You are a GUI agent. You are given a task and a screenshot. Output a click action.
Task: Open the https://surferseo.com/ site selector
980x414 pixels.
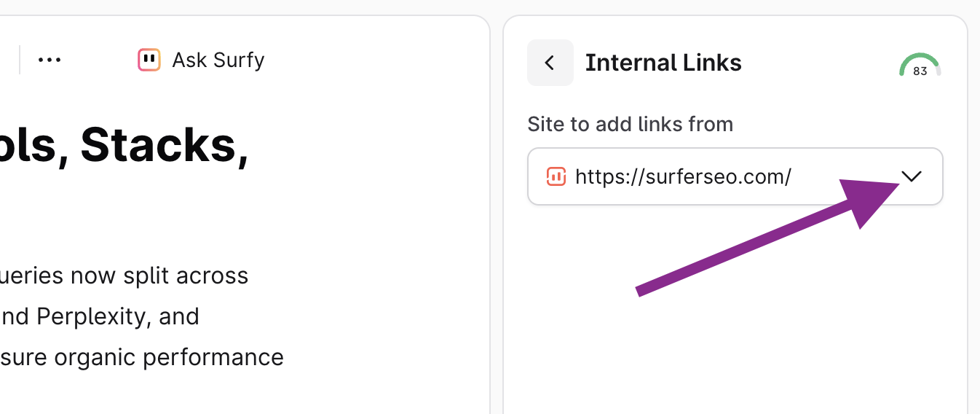[x=683, y=176]
